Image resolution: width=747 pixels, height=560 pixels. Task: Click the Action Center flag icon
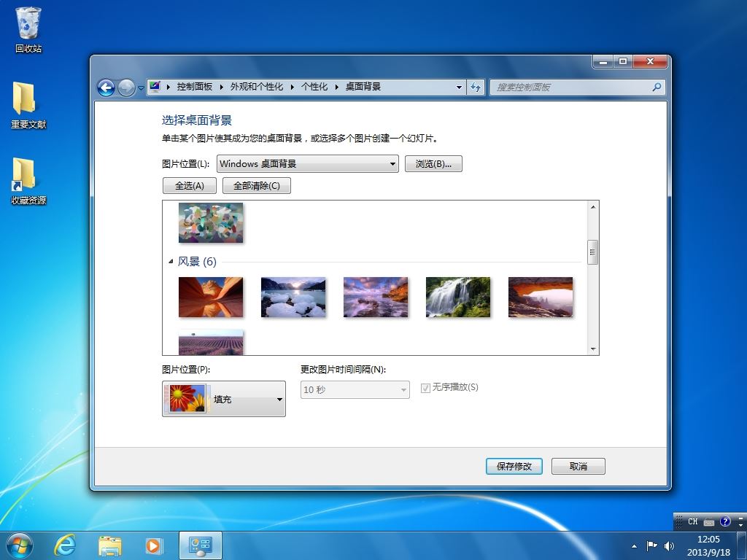point(651,545)
